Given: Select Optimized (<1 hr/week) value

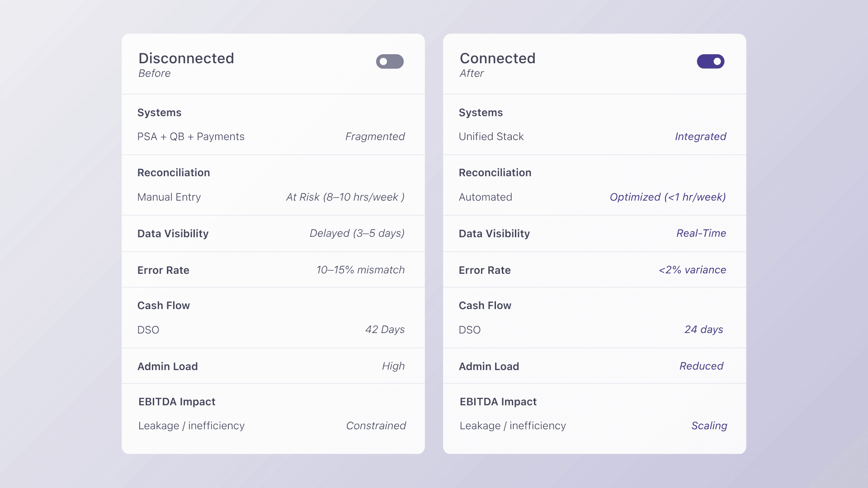Looking at the screenshot, I should tap(667, 197).
